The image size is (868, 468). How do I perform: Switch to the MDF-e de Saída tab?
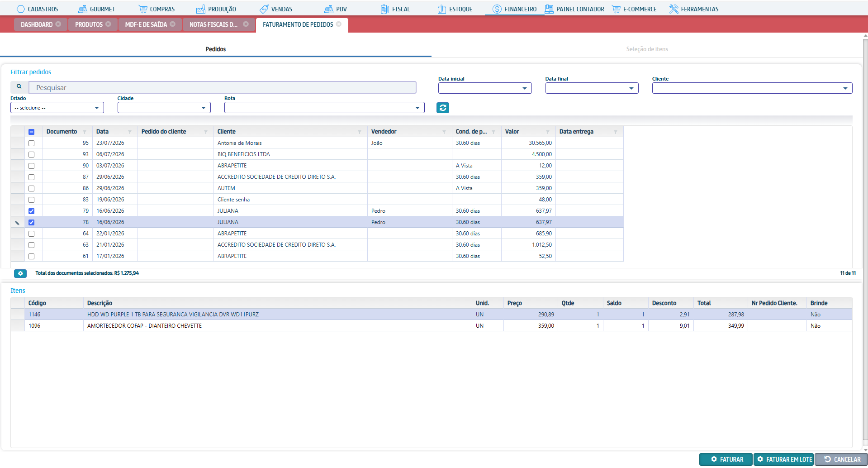click(x=146, y=24)
